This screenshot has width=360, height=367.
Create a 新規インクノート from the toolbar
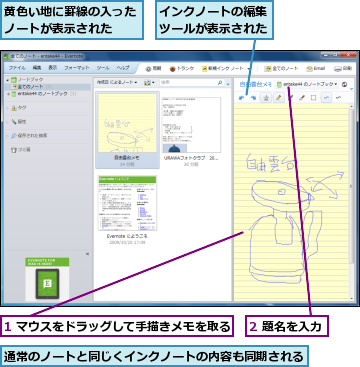click(x=223, y=69)
